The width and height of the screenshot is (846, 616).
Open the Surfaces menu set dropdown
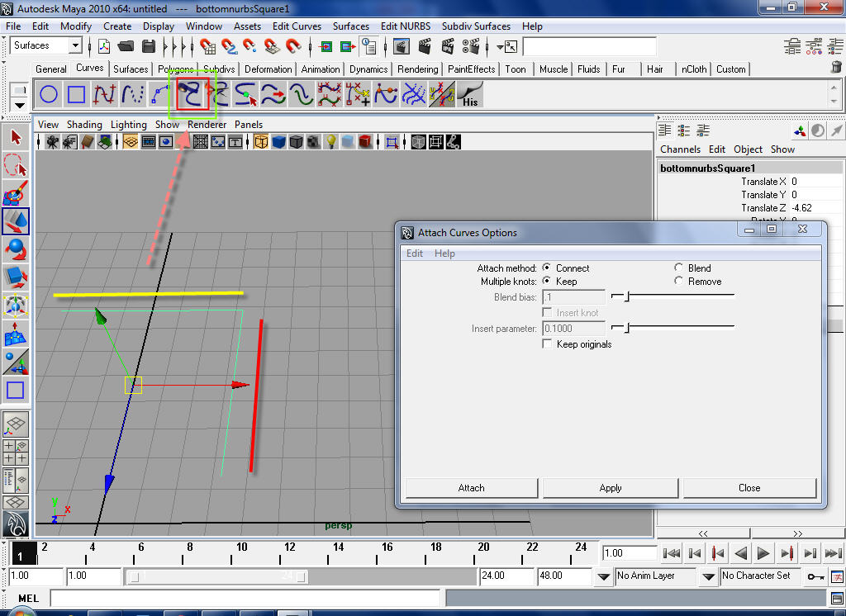tap(75, 45)
